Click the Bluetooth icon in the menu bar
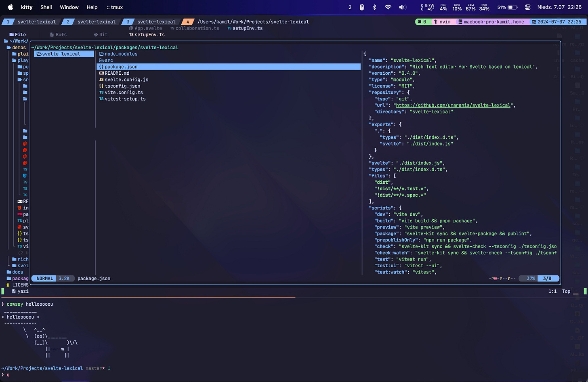This screenshot has width=588, height=382. click(x=374, y=7)
